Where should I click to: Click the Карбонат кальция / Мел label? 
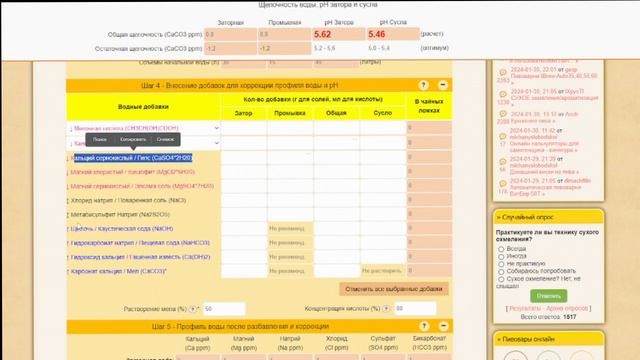(118, 271)
